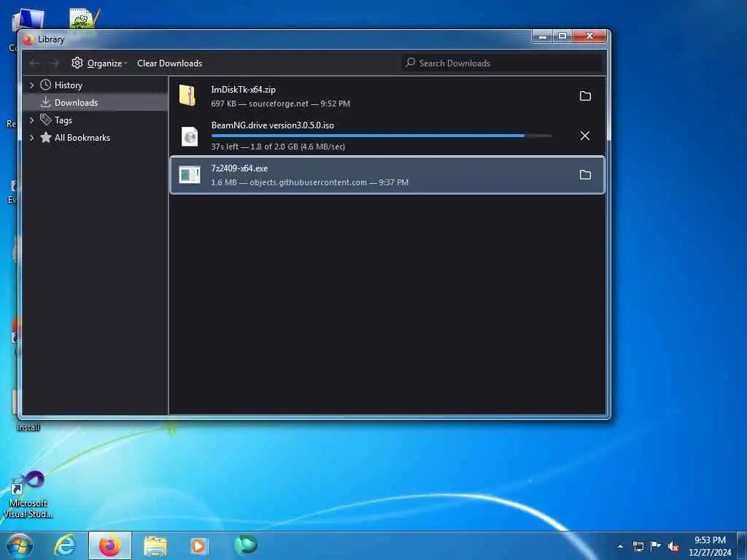
Task: Expand the All Bookmarks tree node
Action: click(x=32, y=138)
